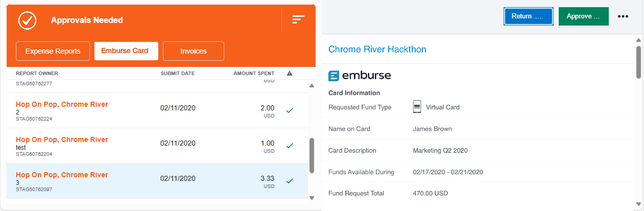Open Hop On Pop report named test
Viewport: 644px width, 211px height.
click(158, 146)
